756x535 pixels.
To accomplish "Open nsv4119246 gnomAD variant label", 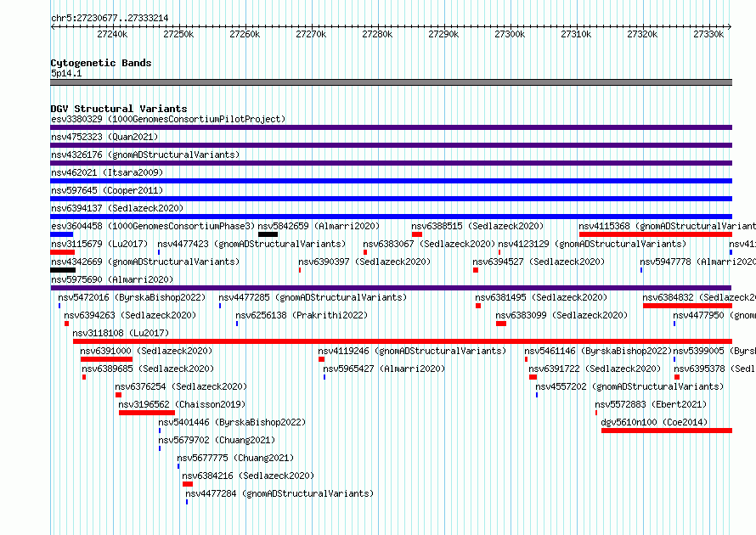I will pos(412,351).
